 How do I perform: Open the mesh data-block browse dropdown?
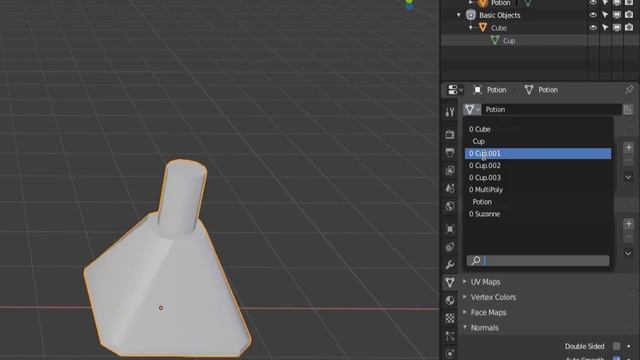click(x=472, y=109)
